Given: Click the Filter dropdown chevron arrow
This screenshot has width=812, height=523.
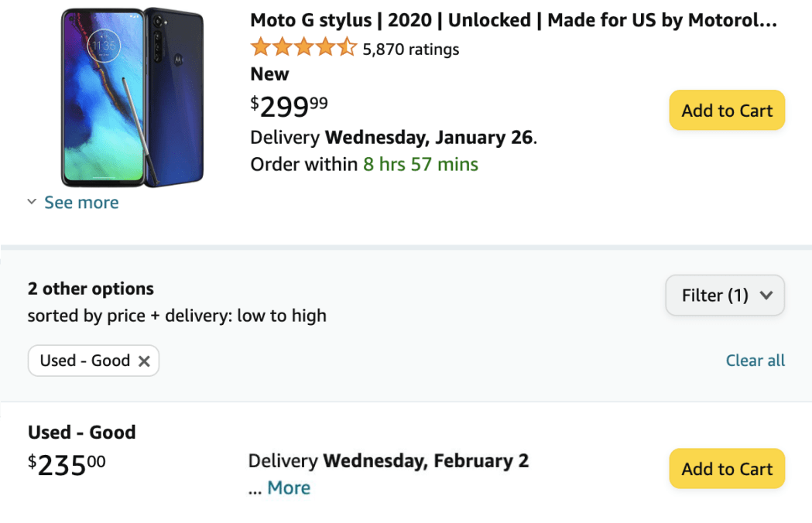Looking at the screenshot, I should [x=766, y=296].
